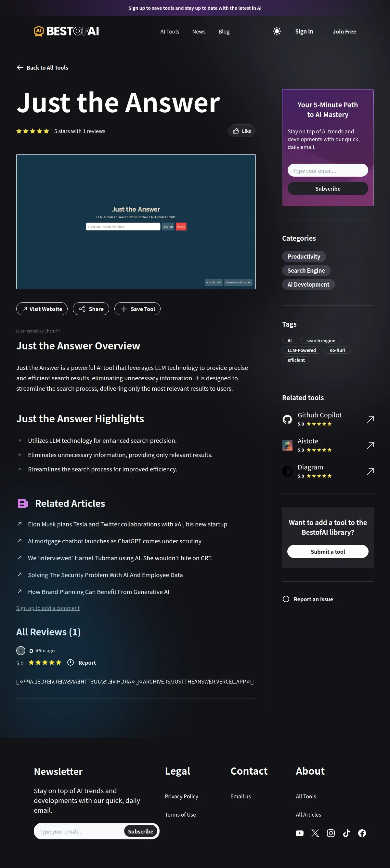Select the Search Engine category
Image resolution: width=390 pixels, height=868 pixels.
pyautogui.click(x=306, y=271)
